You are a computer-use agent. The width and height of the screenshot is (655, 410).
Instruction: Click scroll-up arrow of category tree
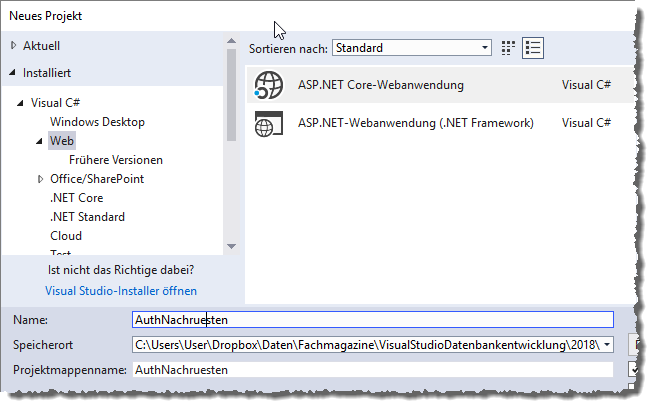coord(231,41)
